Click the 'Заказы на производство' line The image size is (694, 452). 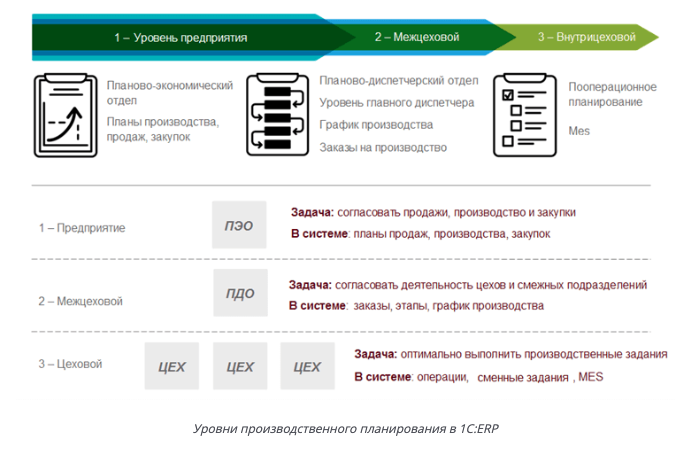(x=383, y=147)
